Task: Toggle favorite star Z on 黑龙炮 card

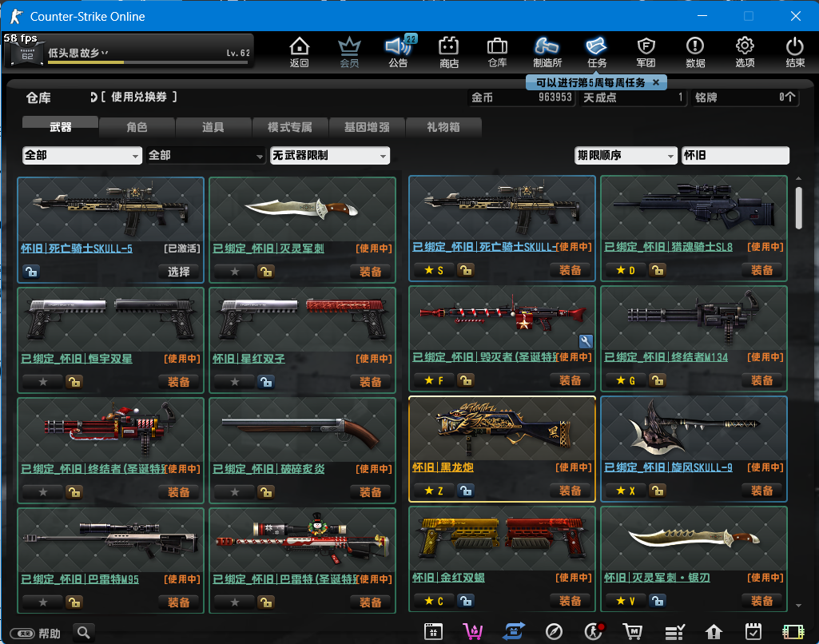Action: coord(434,491)
